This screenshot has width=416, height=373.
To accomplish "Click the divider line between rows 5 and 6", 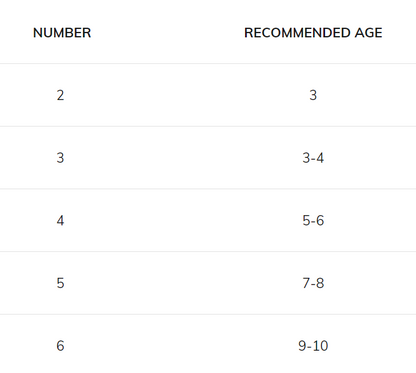I will coord(208,314).
